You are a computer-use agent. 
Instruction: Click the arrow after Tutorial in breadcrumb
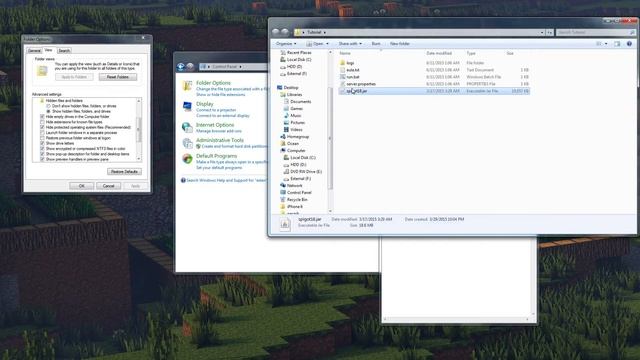point(324,32)
